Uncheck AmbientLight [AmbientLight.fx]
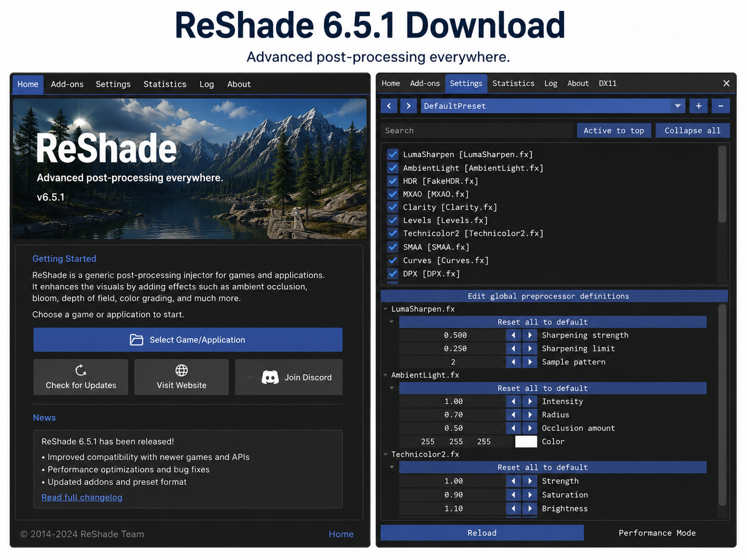This screenshot has height=560, width=747. click(x=393, y=168)
